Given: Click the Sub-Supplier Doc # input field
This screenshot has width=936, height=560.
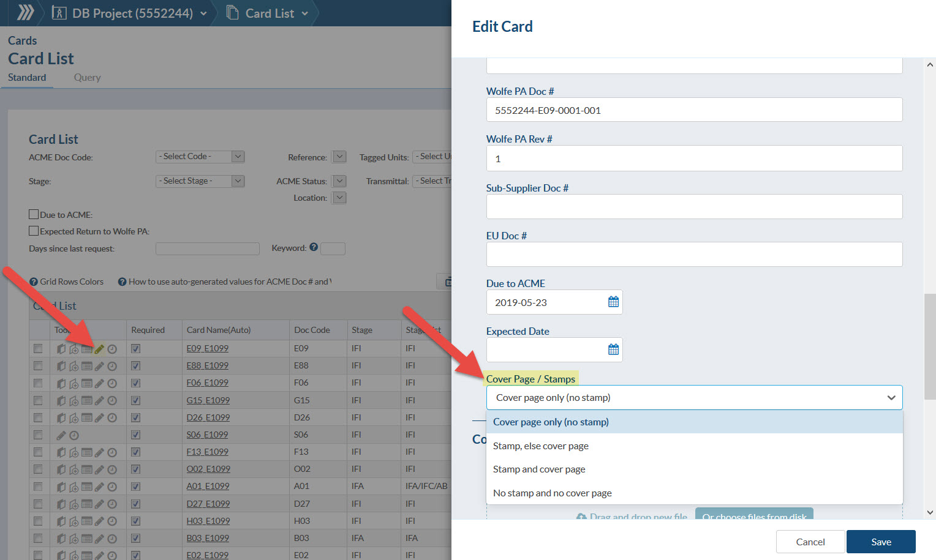Looking at the screenshot, I should pos(694,206).
